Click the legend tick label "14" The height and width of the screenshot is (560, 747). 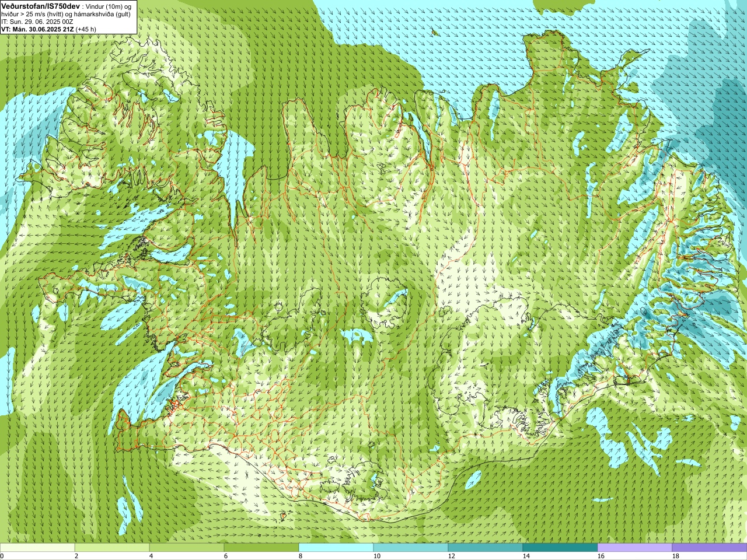coord(526,556)
